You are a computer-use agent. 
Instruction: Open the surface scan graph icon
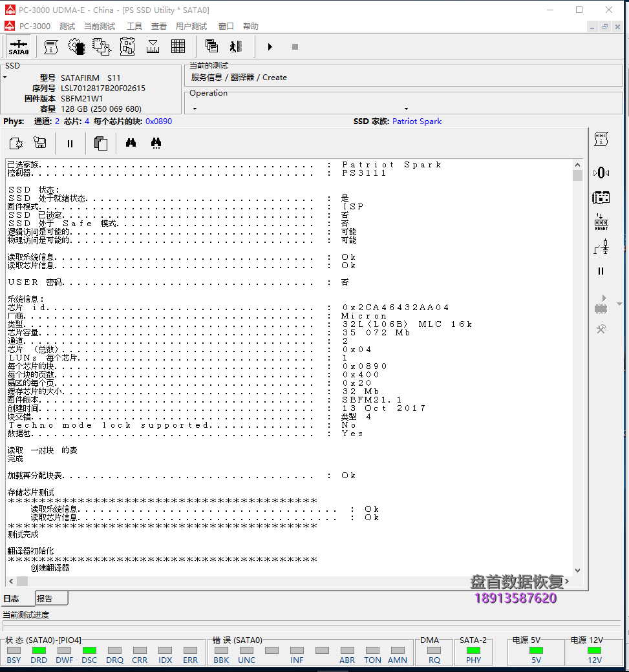tap(153, 47)
